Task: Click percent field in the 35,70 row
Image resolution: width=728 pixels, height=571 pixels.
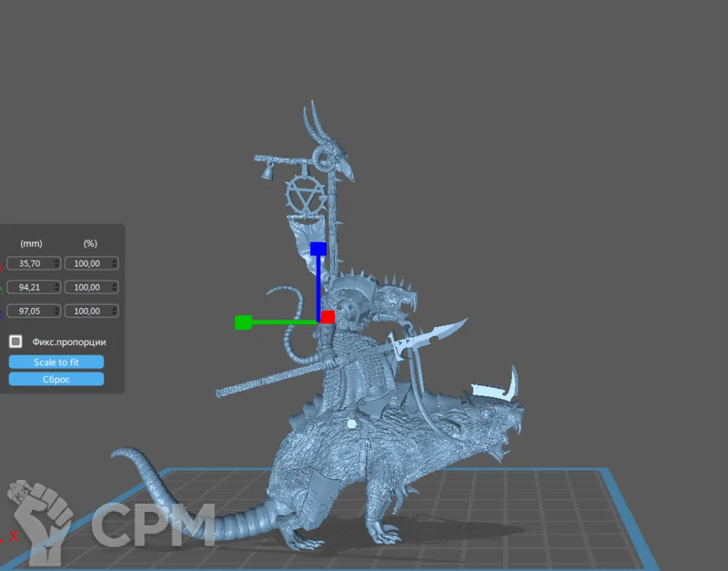Action: tap(87, 264)
